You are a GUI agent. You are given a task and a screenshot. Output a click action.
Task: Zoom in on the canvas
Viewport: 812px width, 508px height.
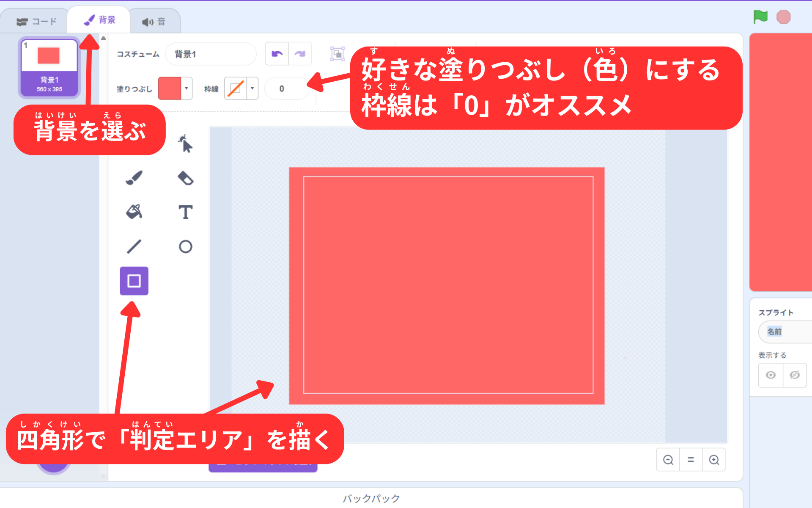click(714, 460)
